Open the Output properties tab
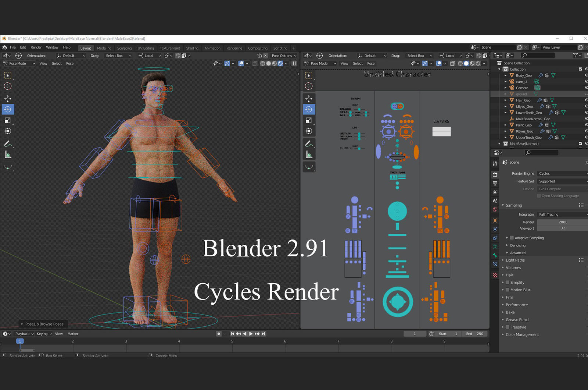This screenshot has height=390, width=588. 495,183
